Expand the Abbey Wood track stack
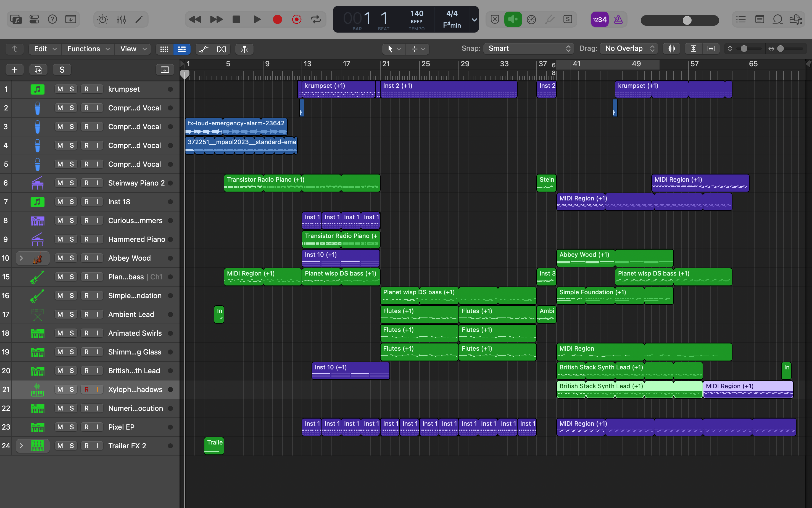 (x=21, y=258)
